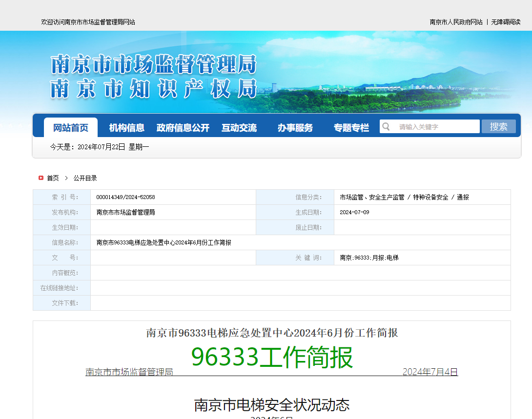Click the red arrow icon before 首页 breadcrumb
This screenshot has width=532, height=419.
41,178
